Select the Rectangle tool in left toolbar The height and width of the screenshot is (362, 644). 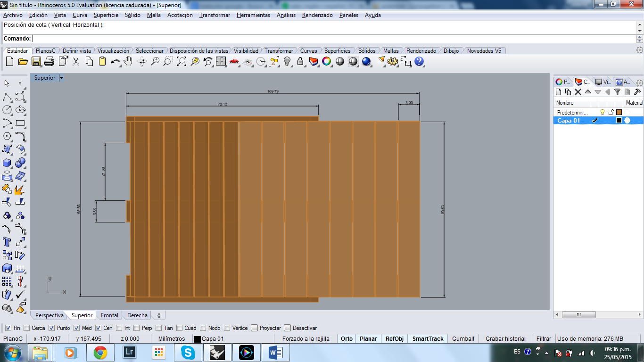coord(20,123)
